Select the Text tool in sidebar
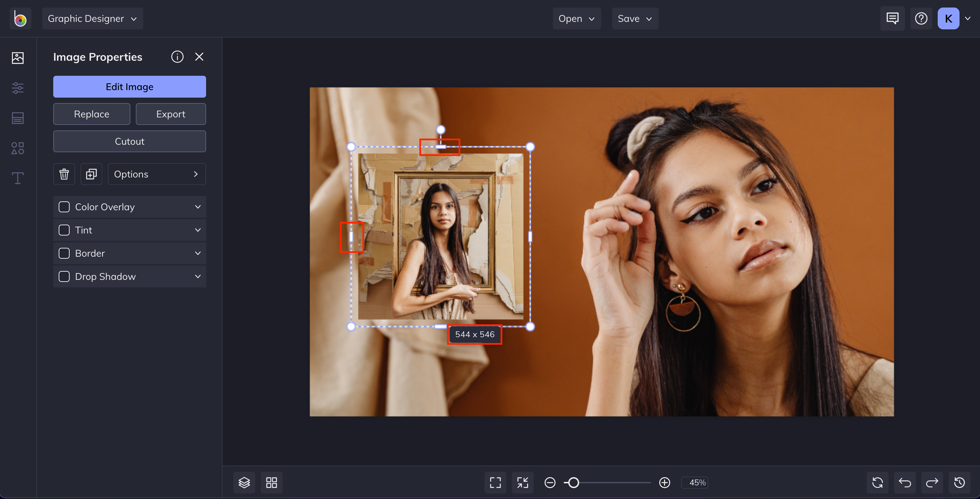 click(17, 178)
